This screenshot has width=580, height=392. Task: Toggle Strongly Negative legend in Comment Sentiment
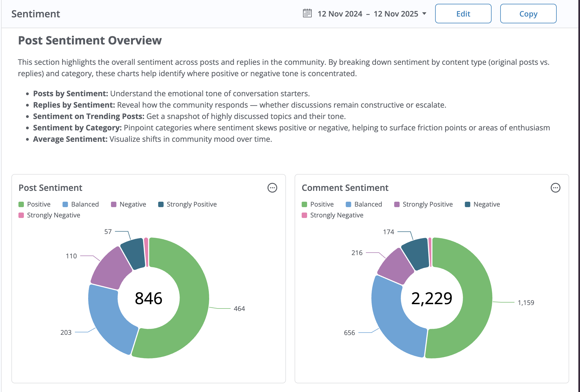pyautogui.click(x=336, y=215)
